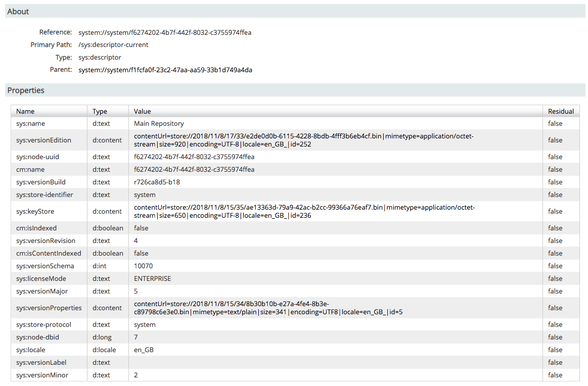Select the sys:keyStore property name
Image resolution: width=588 pixels, height=386 pixels.
[35, 211]
